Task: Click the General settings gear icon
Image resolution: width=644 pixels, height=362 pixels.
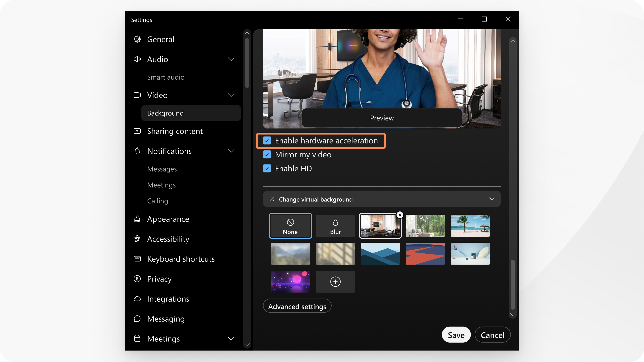Action: [137, 39]
